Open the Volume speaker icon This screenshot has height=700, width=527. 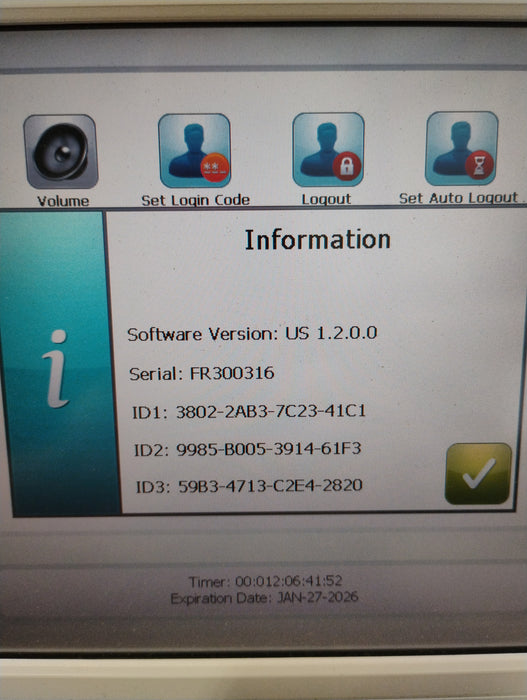(x=61, y=151)
